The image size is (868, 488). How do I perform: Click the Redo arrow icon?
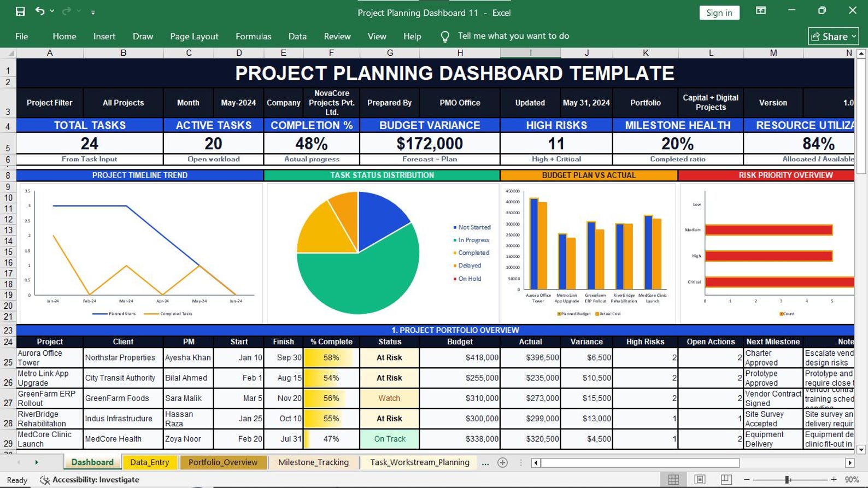(67, 11)
